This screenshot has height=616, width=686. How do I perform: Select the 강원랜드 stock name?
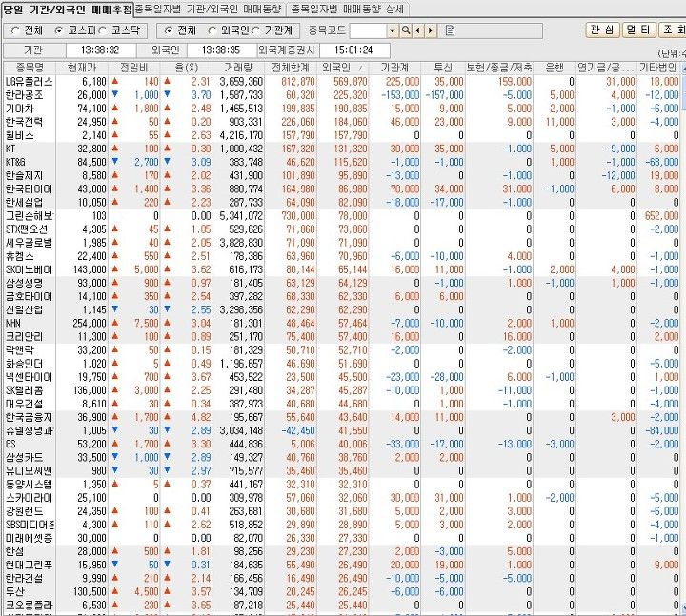pos(25,511)
